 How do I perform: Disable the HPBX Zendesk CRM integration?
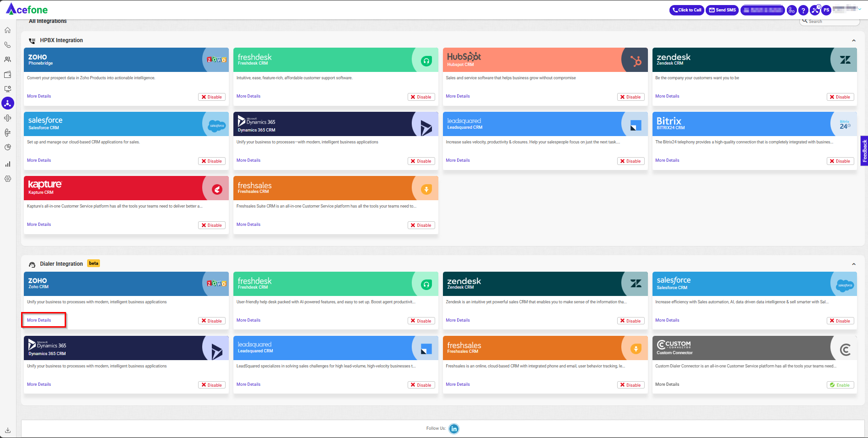pos(840,97)
